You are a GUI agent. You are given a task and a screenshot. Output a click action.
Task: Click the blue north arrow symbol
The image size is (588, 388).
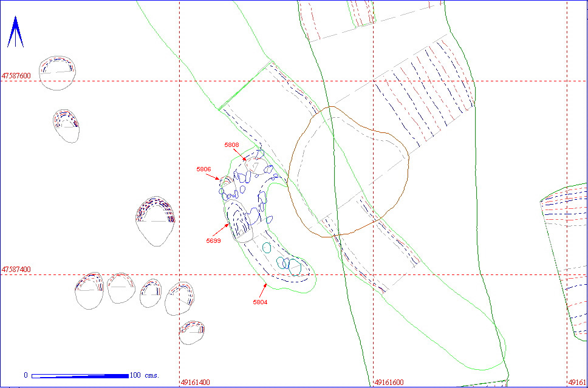click(15, 32)
